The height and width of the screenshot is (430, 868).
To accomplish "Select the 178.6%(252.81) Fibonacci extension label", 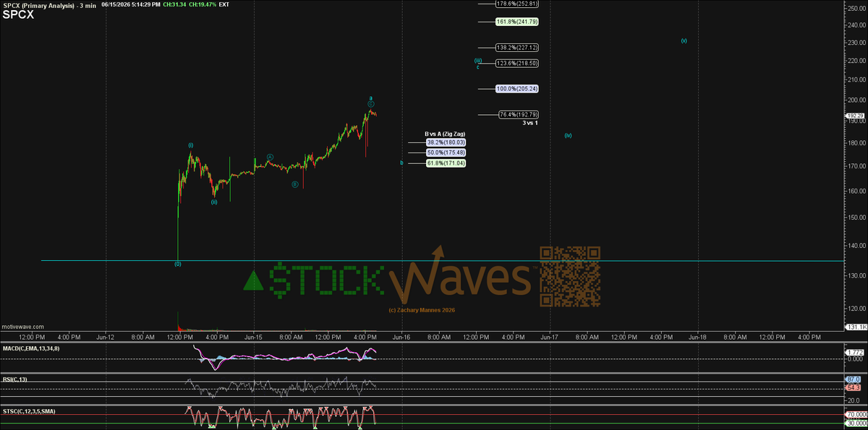I will [516, 4].
